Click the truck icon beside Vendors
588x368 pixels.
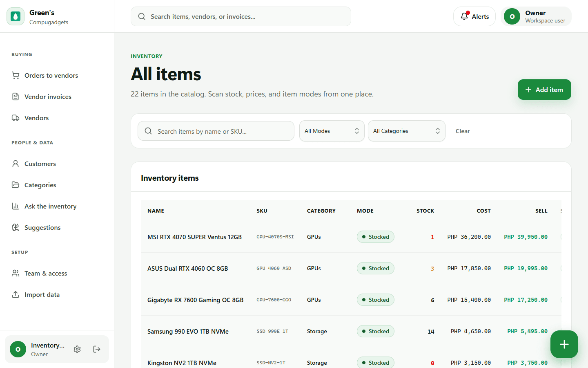[x=16, y=118]
